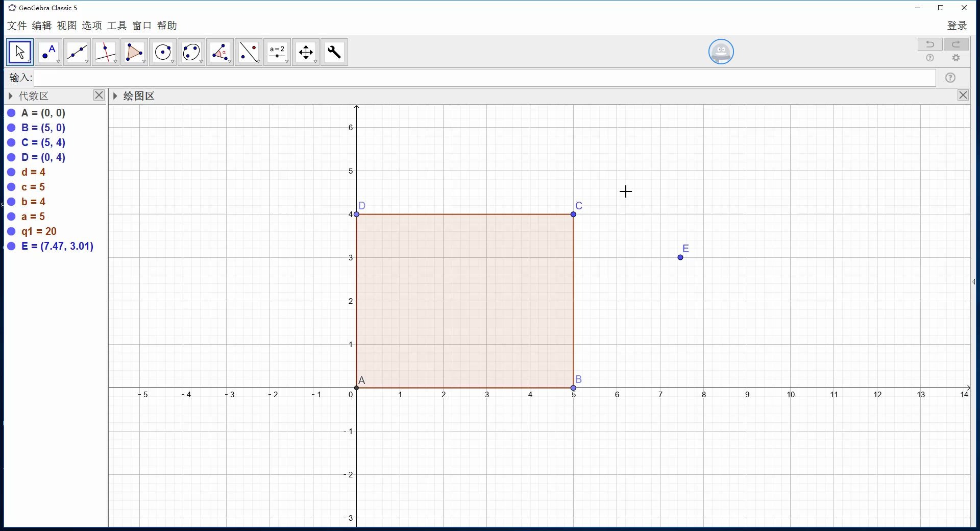Select the Line through two points tool
This screenshot has width=980, height=531.
pos(77,52)
